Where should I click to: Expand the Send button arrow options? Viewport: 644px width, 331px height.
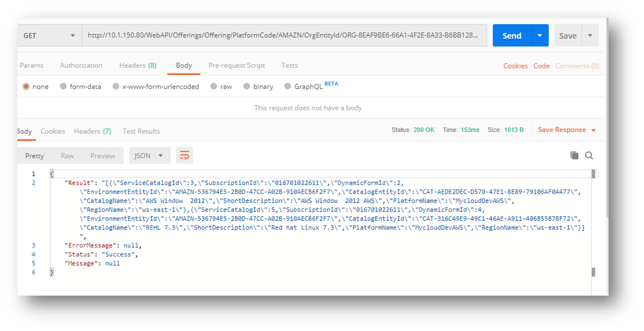(x=539, y=36)
